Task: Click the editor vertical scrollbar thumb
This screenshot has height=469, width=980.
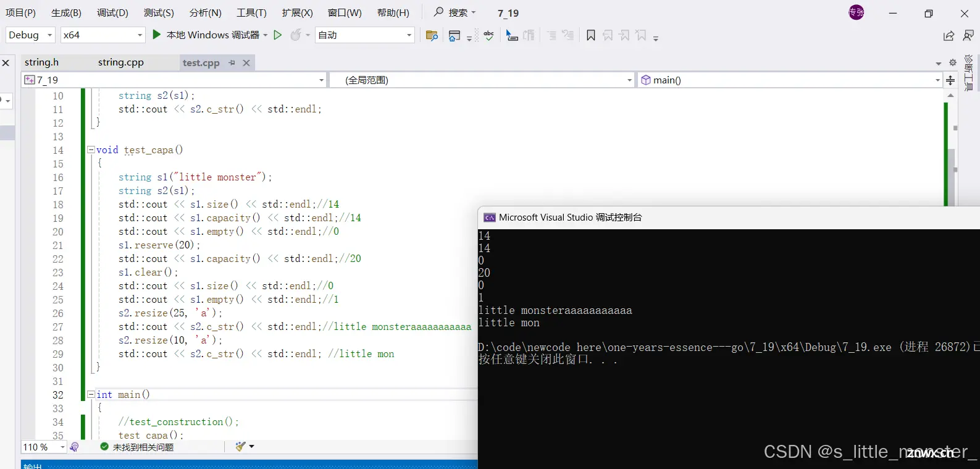Action: click(x=952, y=178)
